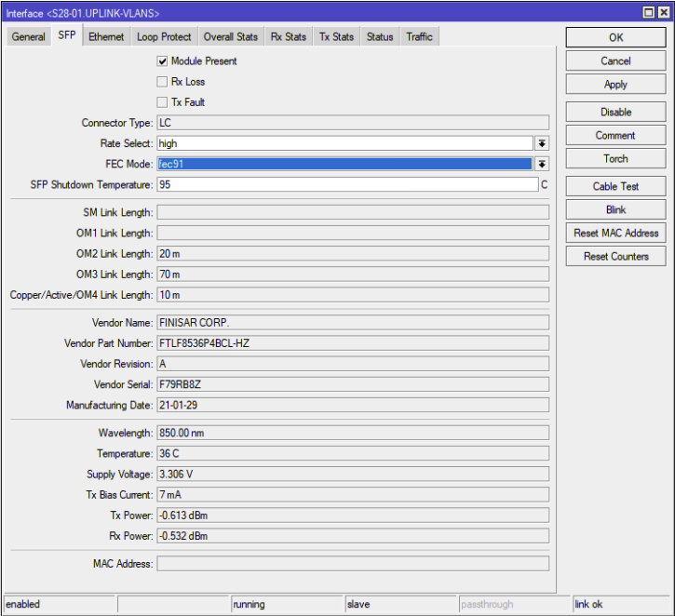This screenshot has height=616, width=675.
Task: Open the Ethernet tab
Action: point(106,37)
